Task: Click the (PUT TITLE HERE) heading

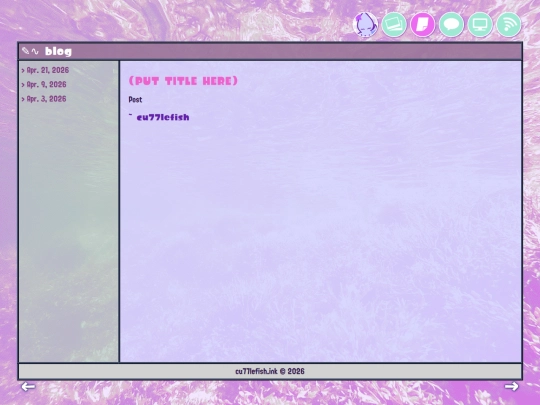Action: point(183,81)
